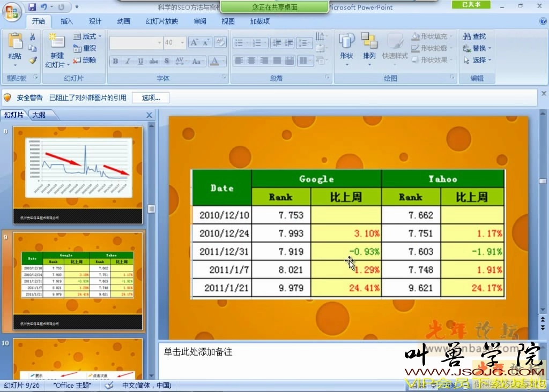Open the Find (查找) tool

[474, 36]
